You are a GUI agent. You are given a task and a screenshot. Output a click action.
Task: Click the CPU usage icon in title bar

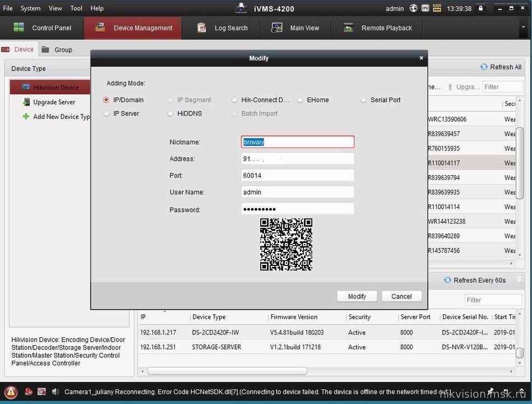pos(425,8)
